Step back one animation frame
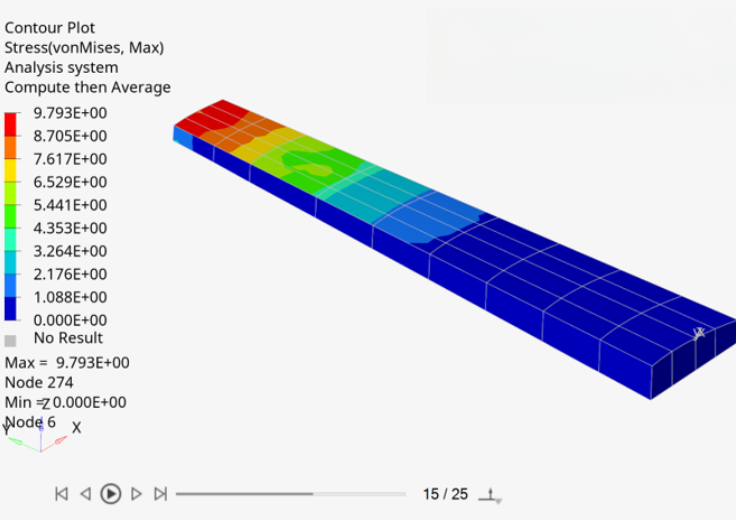The height and width of the screenshot is (520, 736). coord(85,494)
